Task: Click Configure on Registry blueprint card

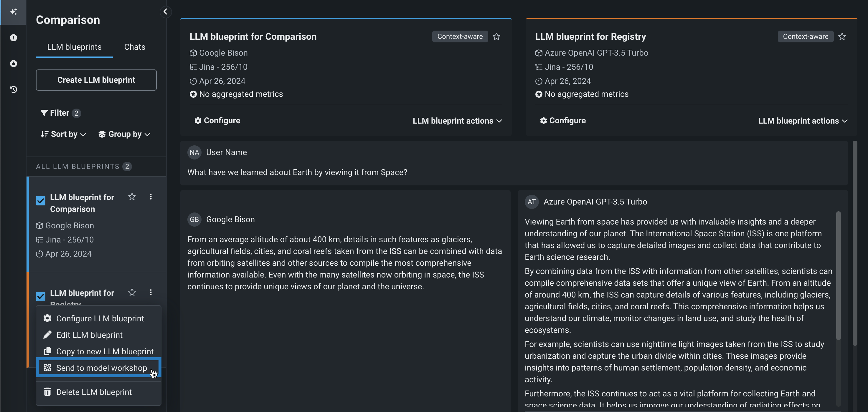Action: coord(563,121)
